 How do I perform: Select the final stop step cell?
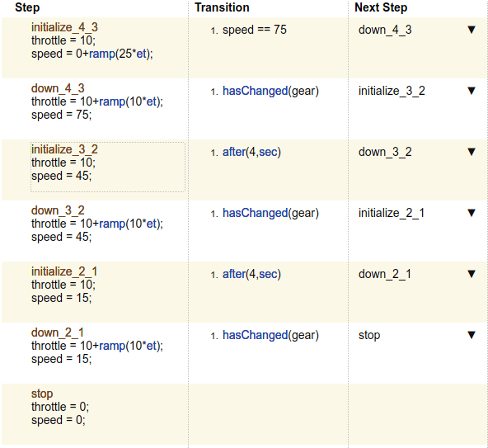click(95, 414)
